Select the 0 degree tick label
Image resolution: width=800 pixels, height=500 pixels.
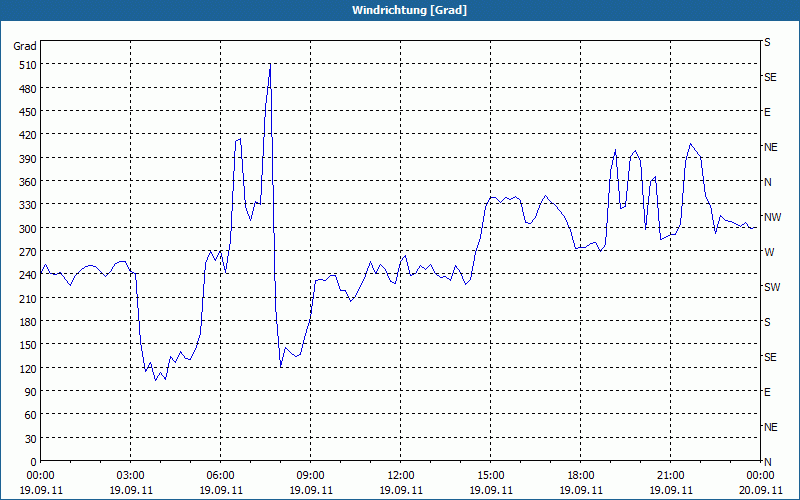[x=34, y=462]
